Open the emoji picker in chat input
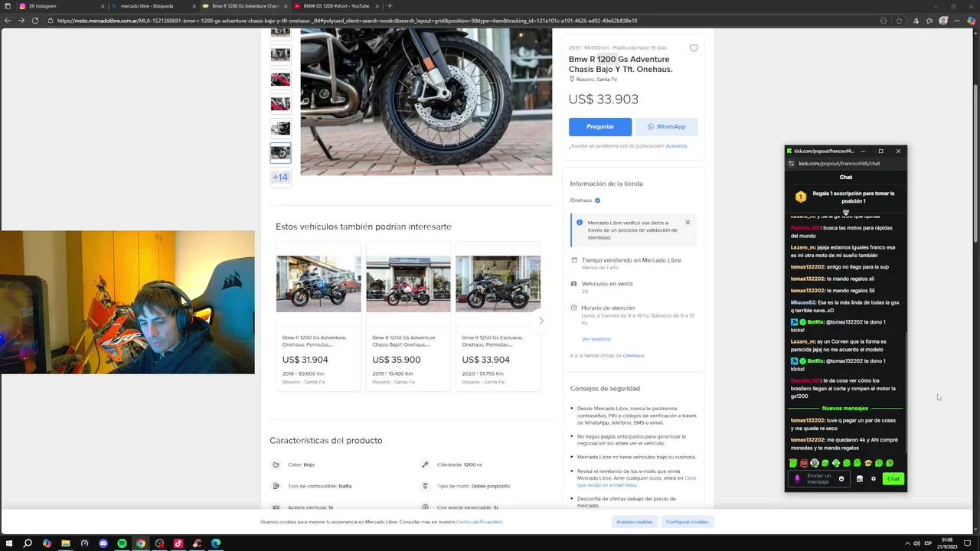The image size is (980, 551). click(841, 479)
